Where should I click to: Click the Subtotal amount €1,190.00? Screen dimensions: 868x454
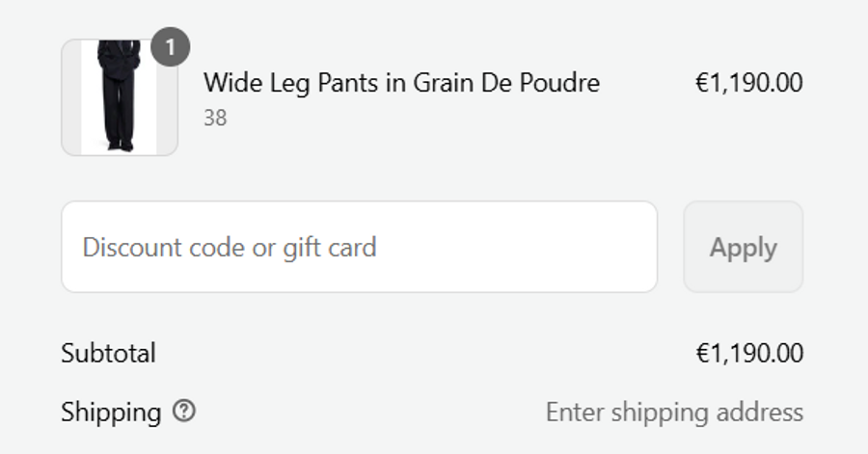click(748, 353)
